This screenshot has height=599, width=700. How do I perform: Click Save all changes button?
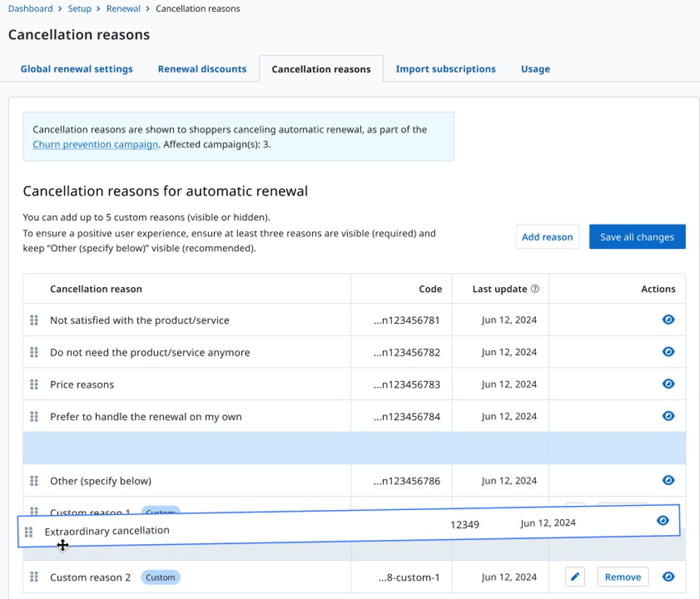[637, 236]
